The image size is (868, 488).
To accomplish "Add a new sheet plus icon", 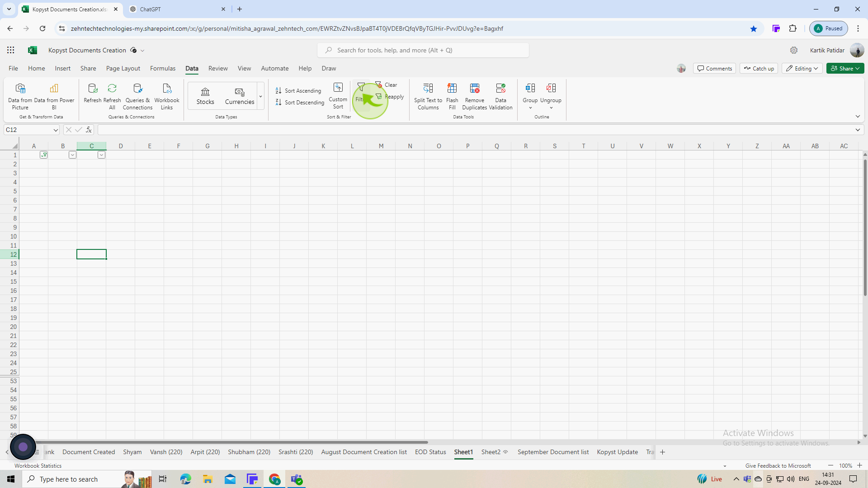I will [x=662, y=452].
